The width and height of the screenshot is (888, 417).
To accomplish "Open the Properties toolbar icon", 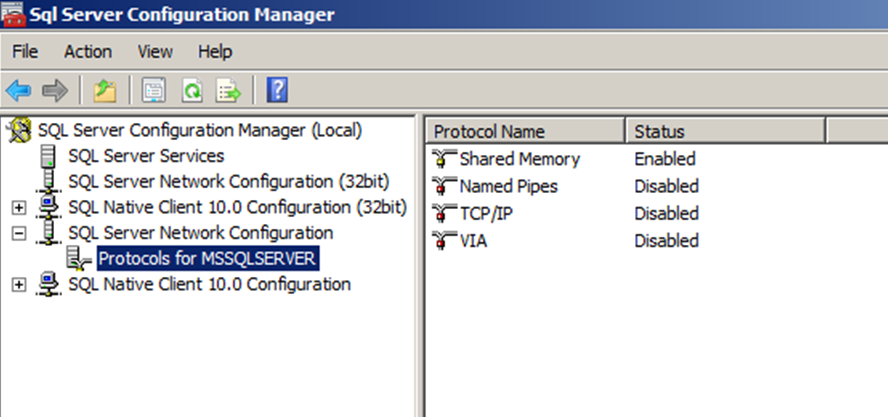I will pyautogui.click(x=154, y=91).
